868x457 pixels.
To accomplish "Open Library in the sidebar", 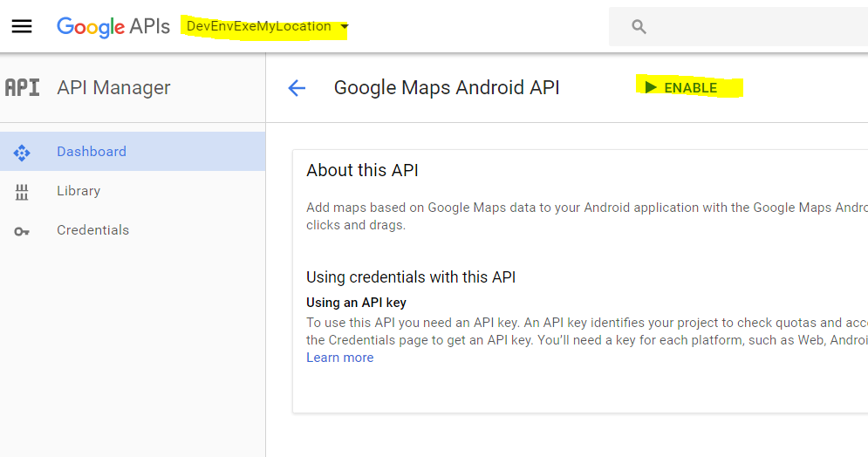I will pos(133,191).
